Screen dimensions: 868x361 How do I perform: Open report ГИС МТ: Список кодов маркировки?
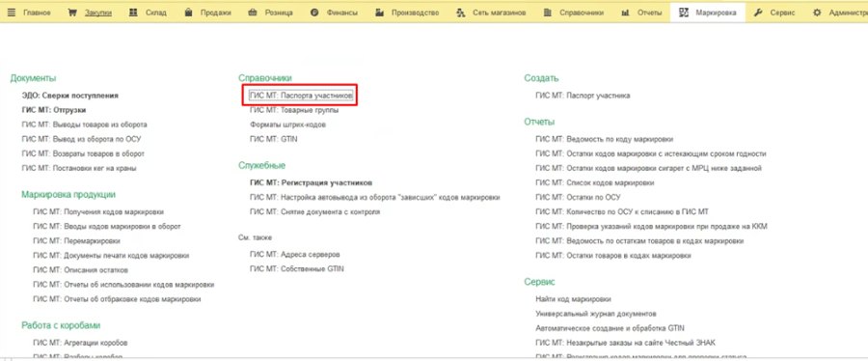pos(596,182)
